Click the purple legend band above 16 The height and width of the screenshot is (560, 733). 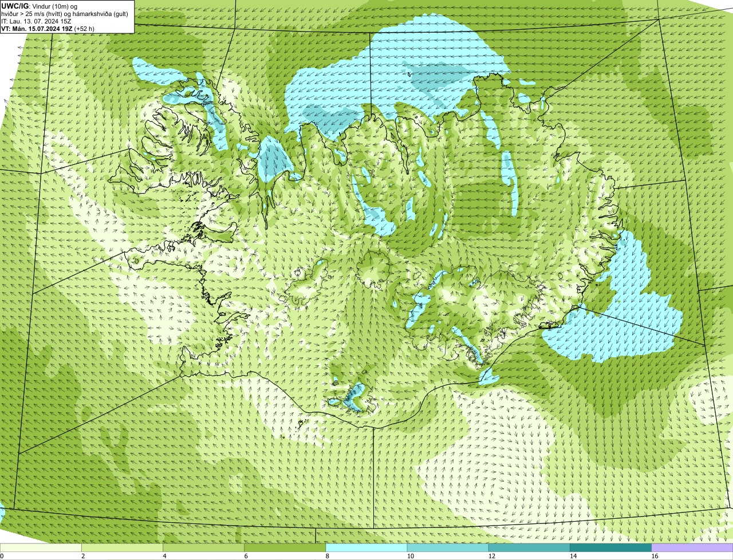tap(692, 547)
